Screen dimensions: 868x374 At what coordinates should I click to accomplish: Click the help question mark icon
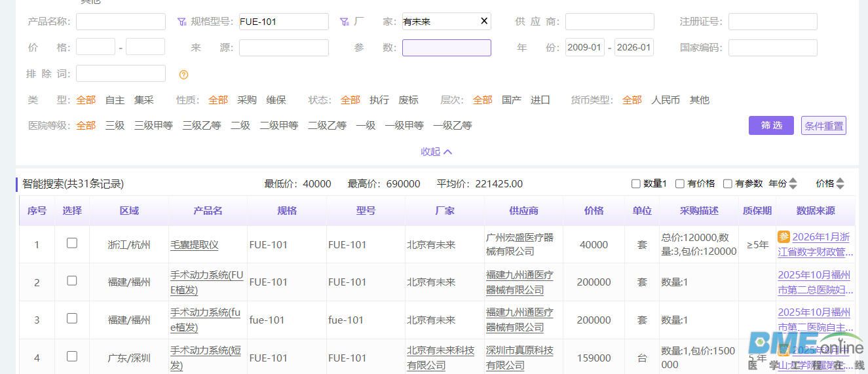pos(183,75)
